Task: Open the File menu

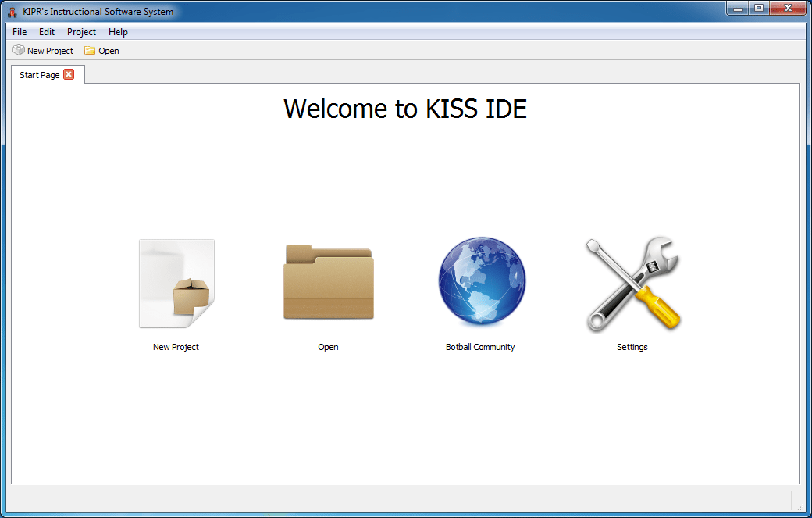Action: point(20,31)
